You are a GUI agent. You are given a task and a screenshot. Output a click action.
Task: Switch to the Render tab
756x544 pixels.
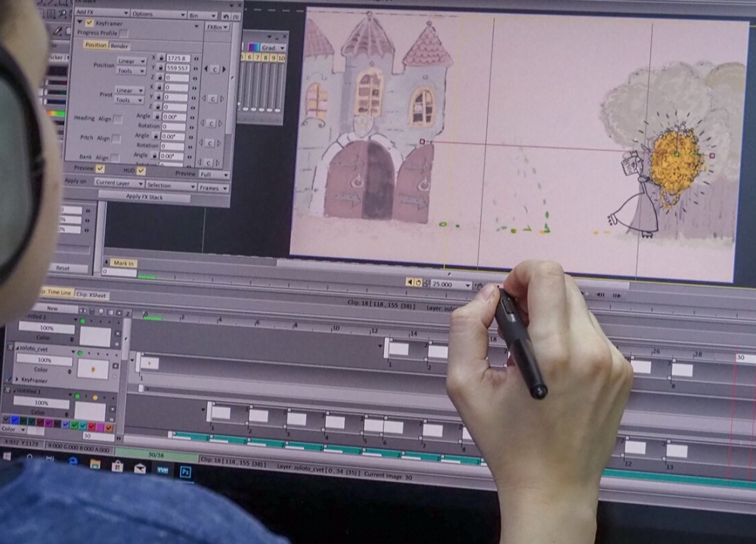[x=119, y=46]
